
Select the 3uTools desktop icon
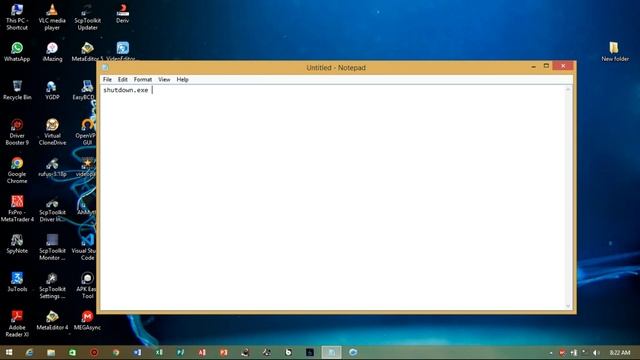(x=17, y=282)
